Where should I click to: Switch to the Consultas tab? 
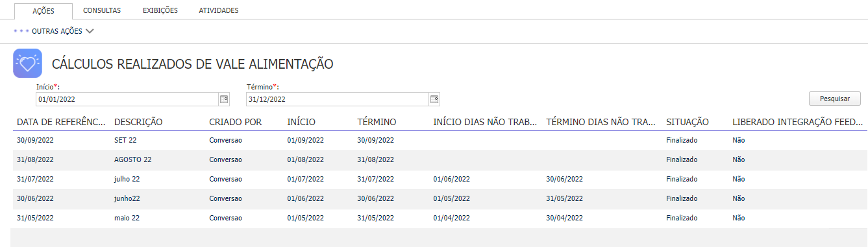click(x=102, y=10)
